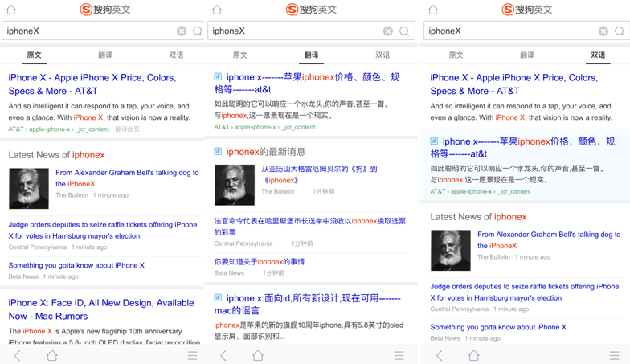Click 翻译此页 link under AT&T result
Screen dimensions: 630x364
click(127, 129)
